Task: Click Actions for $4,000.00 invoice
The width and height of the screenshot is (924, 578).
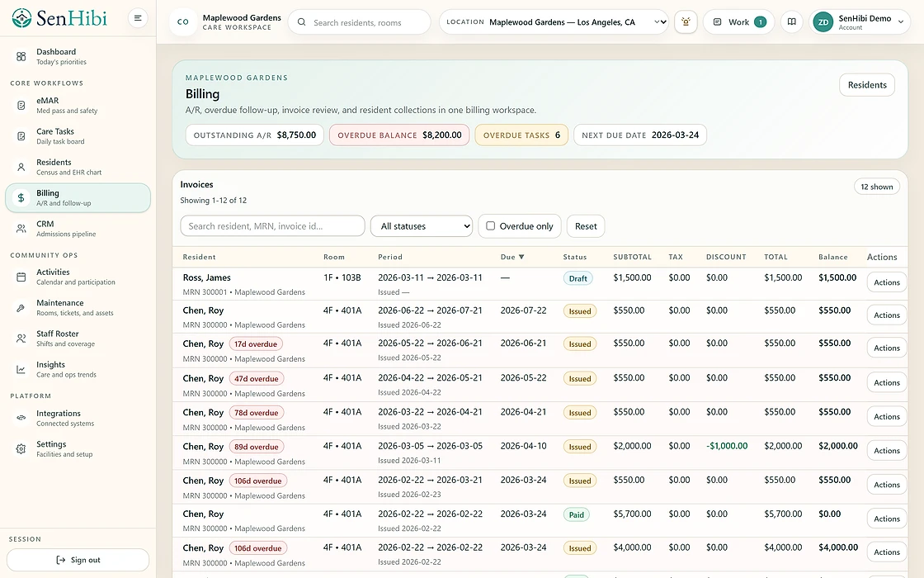Action: pos(887,552)
